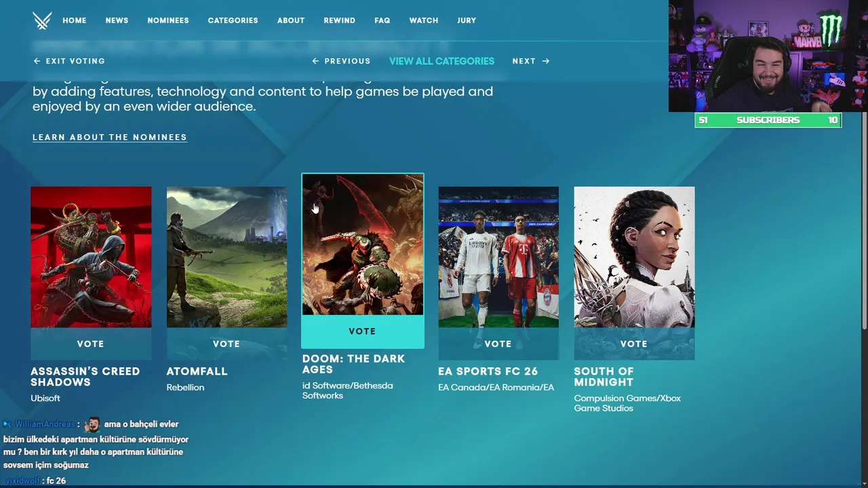868x488 pixels.
Task: Click the SUBSCRIBERS goal progress bar
Action: click(768, 120)
